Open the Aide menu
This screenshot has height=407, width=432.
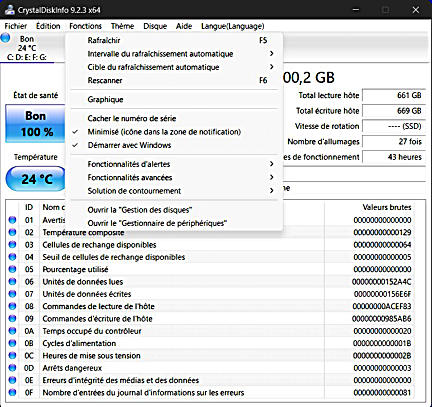(184, 26)
